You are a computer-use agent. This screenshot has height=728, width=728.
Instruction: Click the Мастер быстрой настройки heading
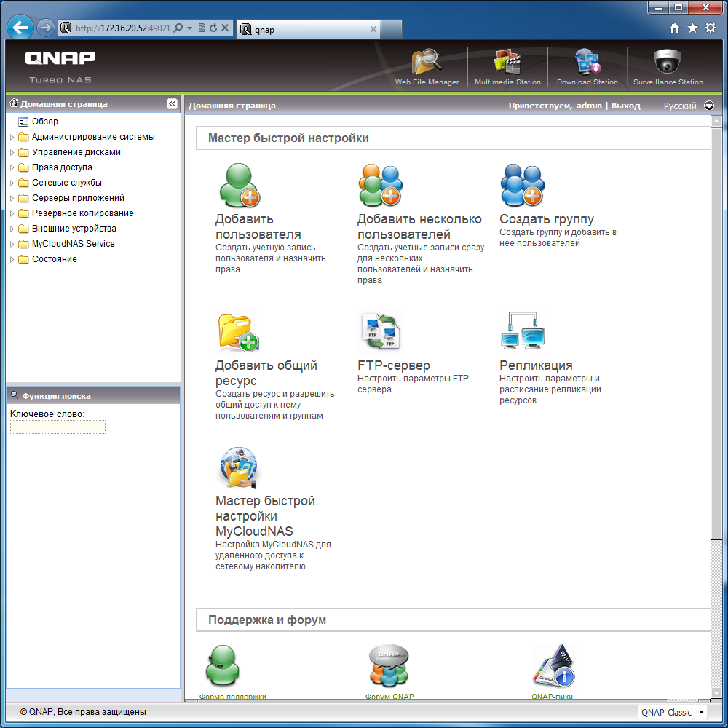pos(288,138)
